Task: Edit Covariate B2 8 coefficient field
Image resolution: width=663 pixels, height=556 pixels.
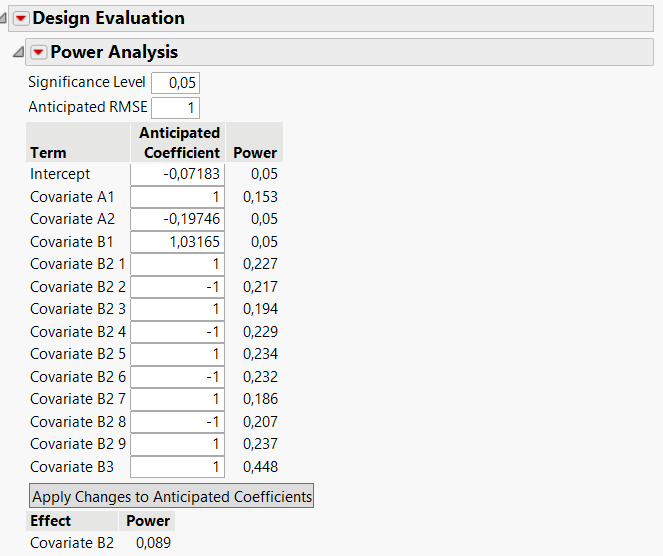Action: pyautogui.click(x=177, y=422)
